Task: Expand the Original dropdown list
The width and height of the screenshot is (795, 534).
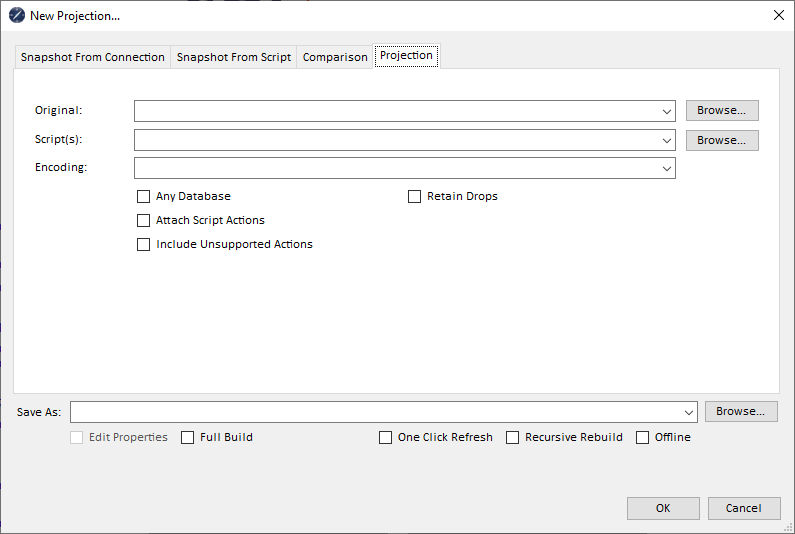Action: (x=666, y=111)
